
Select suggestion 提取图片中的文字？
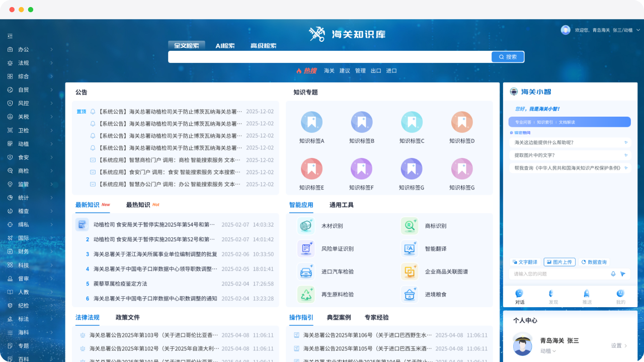(570, 155)
